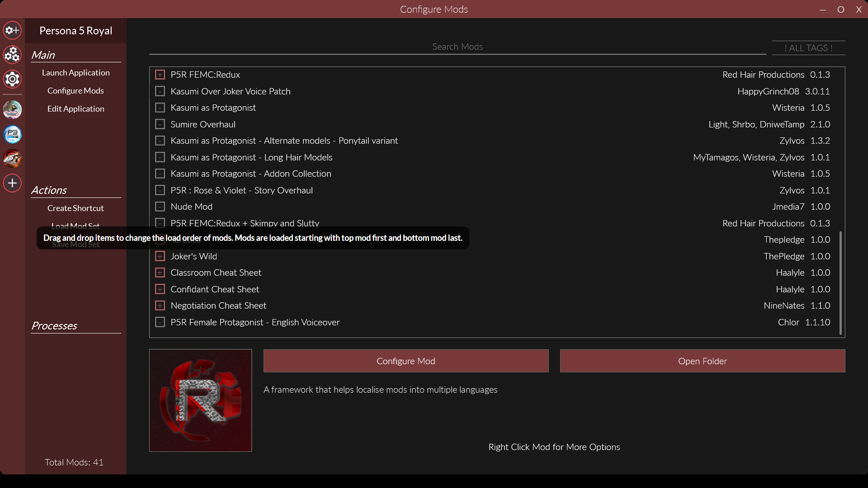
Task: Select the Negotiation Cheat Sheet name
Action: (x=218, y=305)
